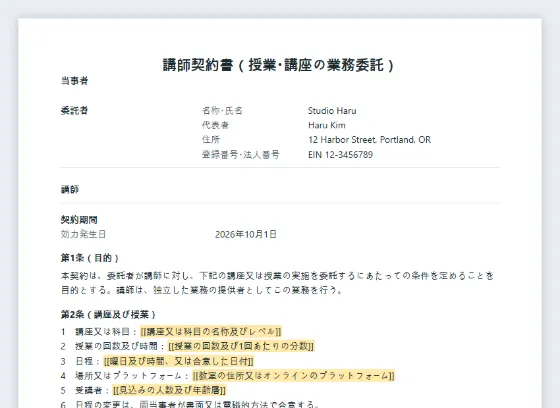Select the 当事者 section heading

(74, 81)
